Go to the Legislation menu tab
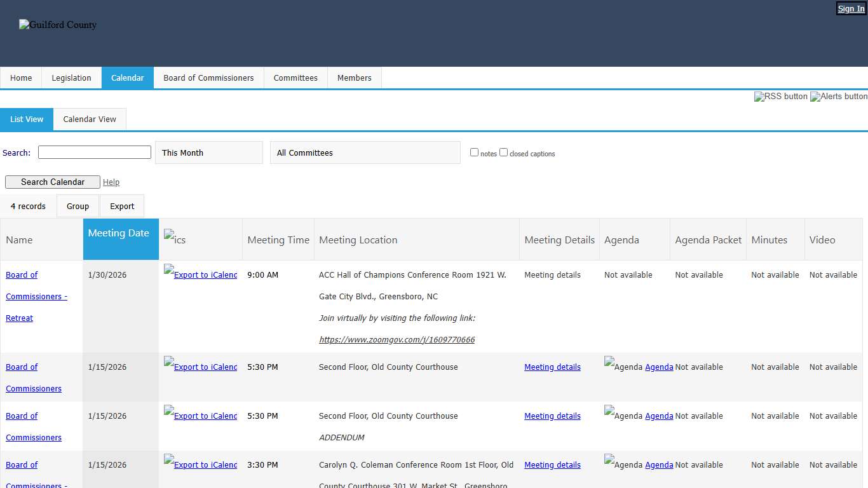 pos(71,78)
